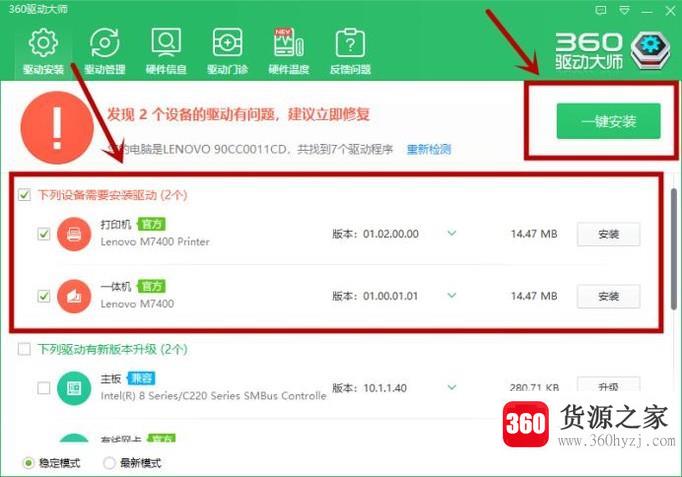Image resolution: width=682 pixels, height=477 pixels.
Task: Expand version dropdown for 01.00.01.01
Action: click(452, 295)
